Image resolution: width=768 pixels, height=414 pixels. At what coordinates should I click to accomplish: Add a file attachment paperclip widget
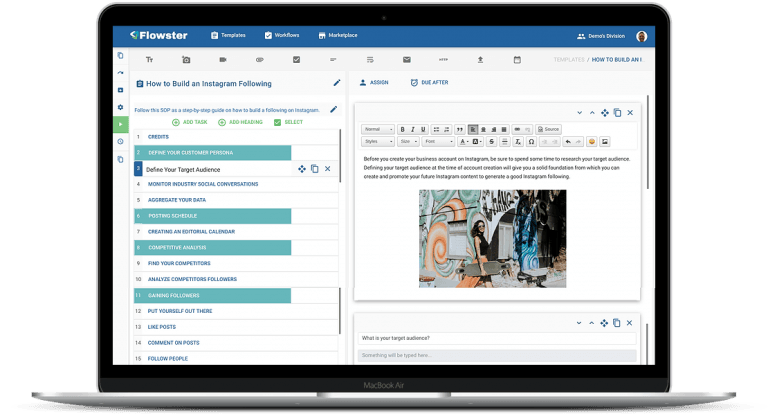260,60
